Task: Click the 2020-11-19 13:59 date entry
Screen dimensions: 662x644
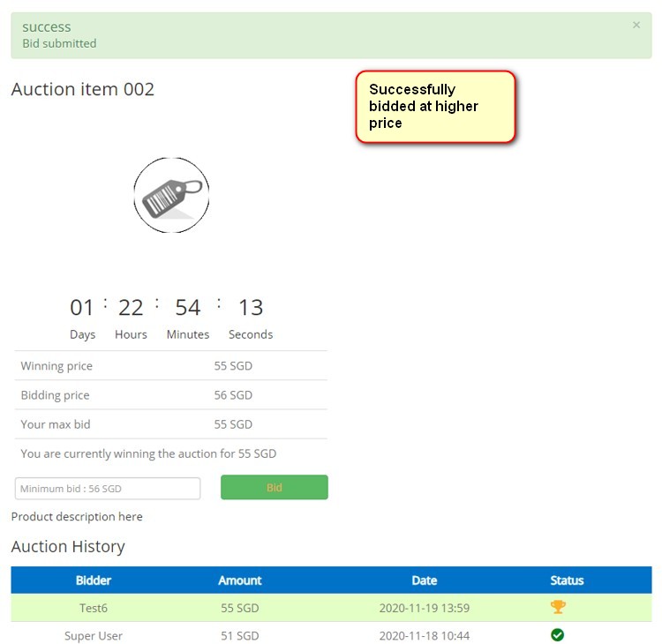Action: pyautogui.click(x=425, y=608)
